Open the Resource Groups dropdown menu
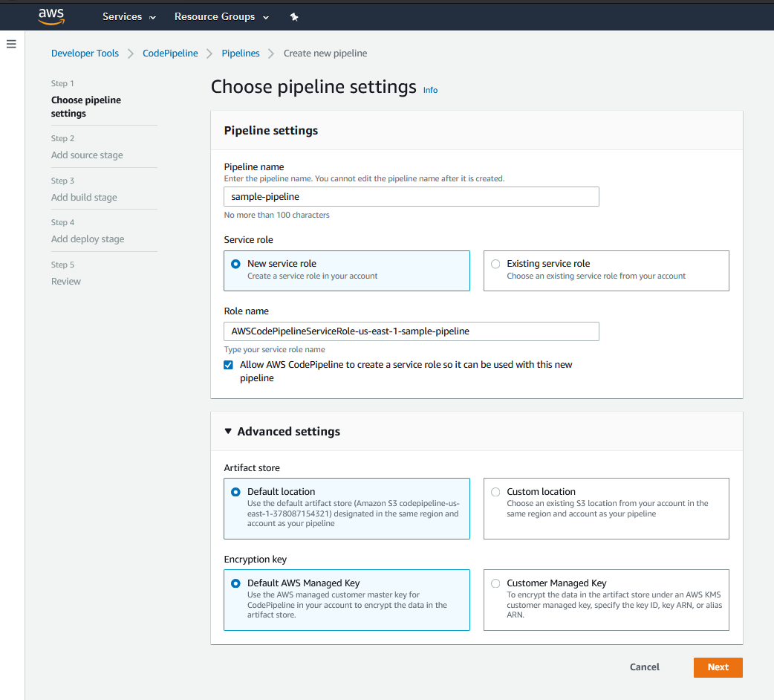 click(221, 17)
